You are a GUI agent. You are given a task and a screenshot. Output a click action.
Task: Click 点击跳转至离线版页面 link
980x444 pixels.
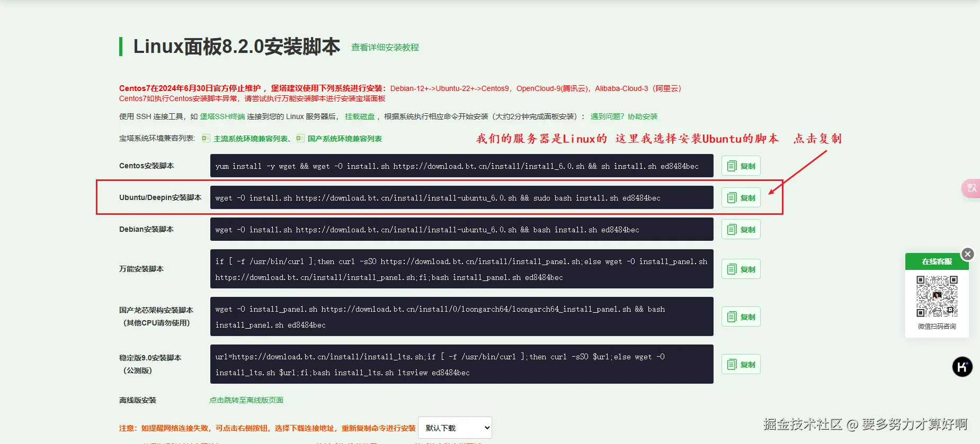(x=246, y=400)
